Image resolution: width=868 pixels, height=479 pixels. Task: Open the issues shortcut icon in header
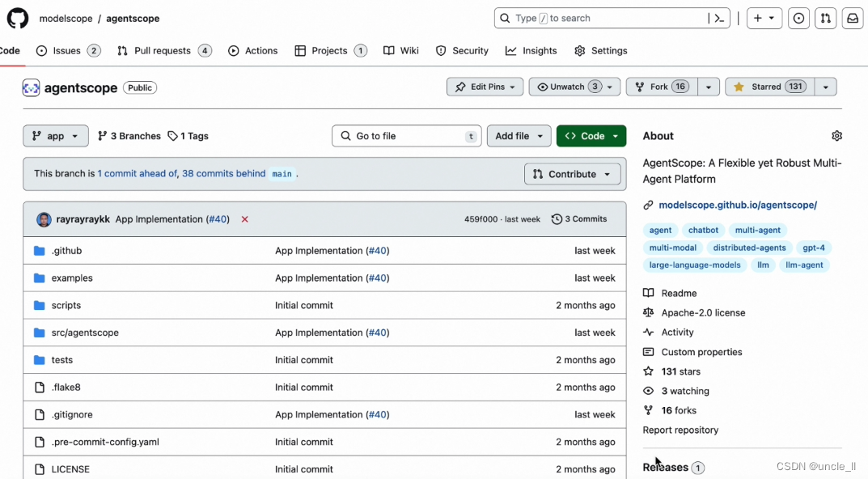(798, 19)
